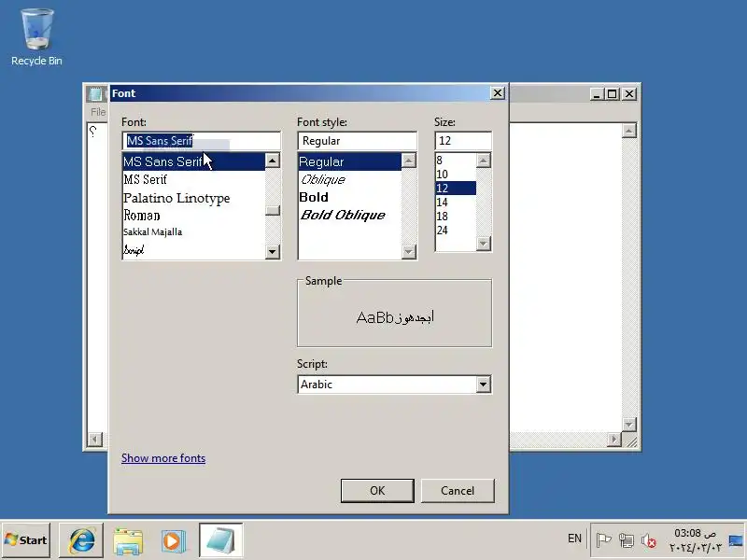
Task: Select Bold font style
Action: (349, 197)
